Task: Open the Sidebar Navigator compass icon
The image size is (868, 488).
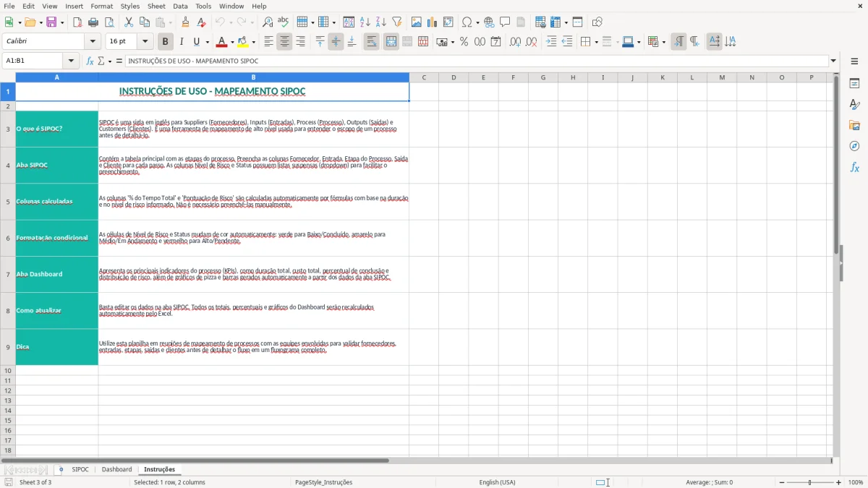Action: click(x=854, y=146)
